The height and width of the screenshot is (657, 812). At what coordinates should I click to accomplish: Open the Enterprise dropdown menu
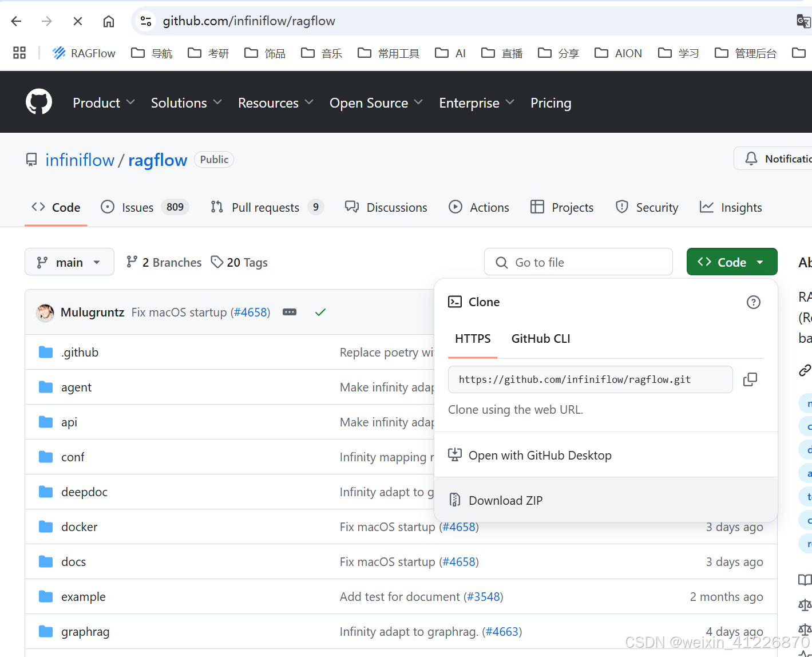[477, 103]
